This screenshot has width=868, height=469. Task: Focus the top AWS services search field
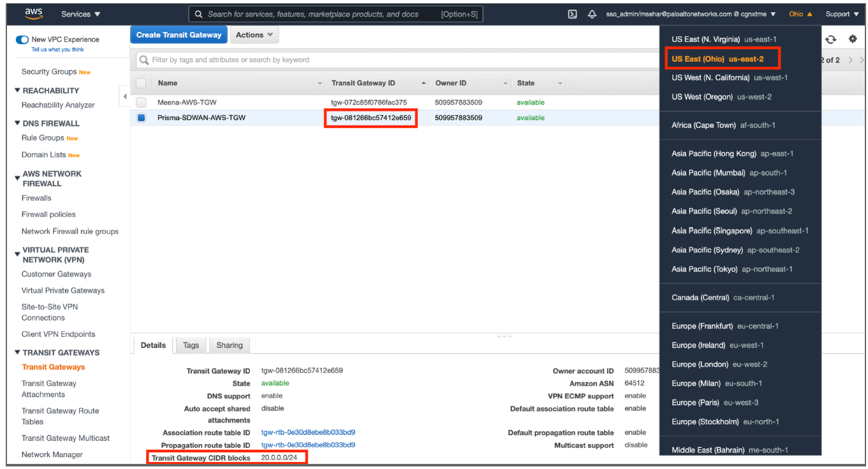(x=322, y=14)
